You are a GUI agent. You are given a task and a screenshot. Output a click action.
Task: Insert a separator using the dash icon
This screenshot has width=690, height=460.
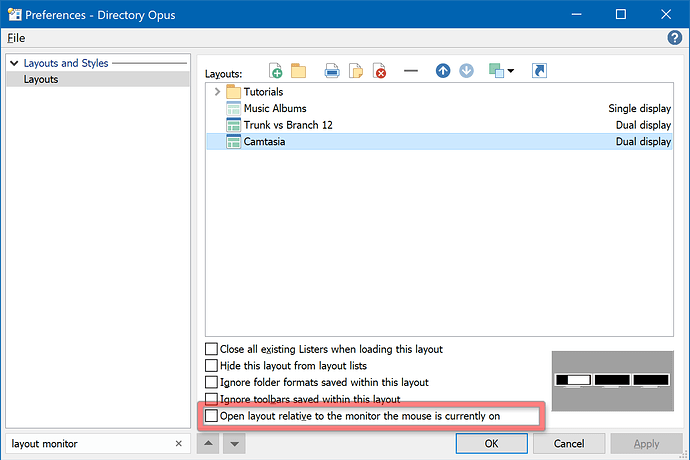(411, 71)
